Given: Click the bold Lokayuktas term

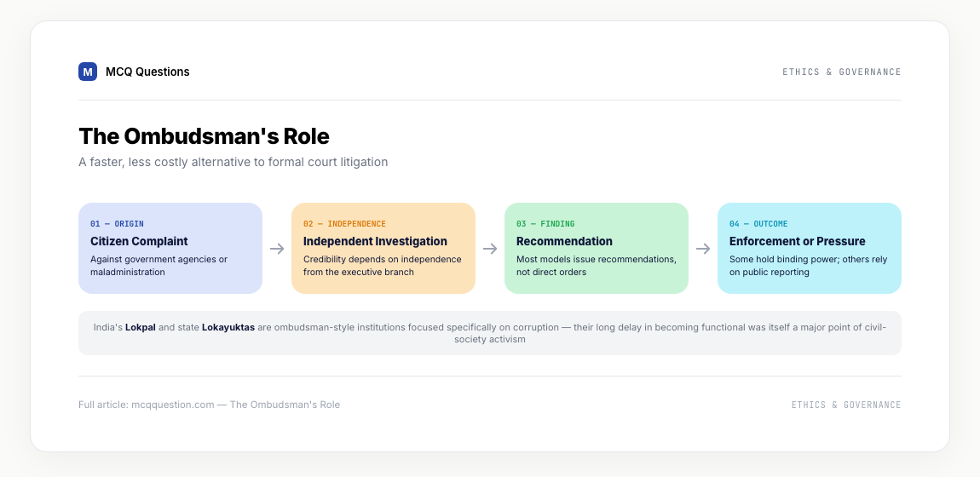Looking at the screenshot, I should pos(228,327).
